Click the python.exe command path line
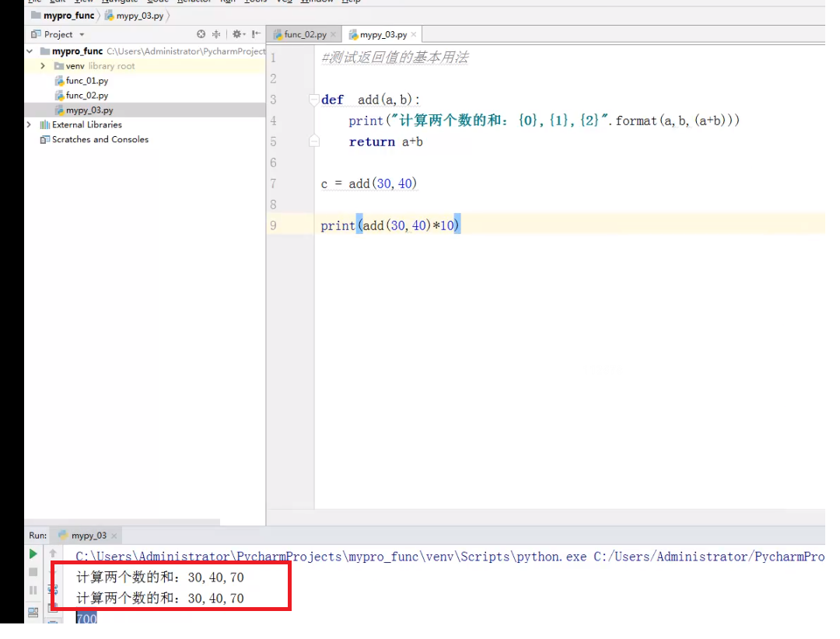 coord(450,557)
